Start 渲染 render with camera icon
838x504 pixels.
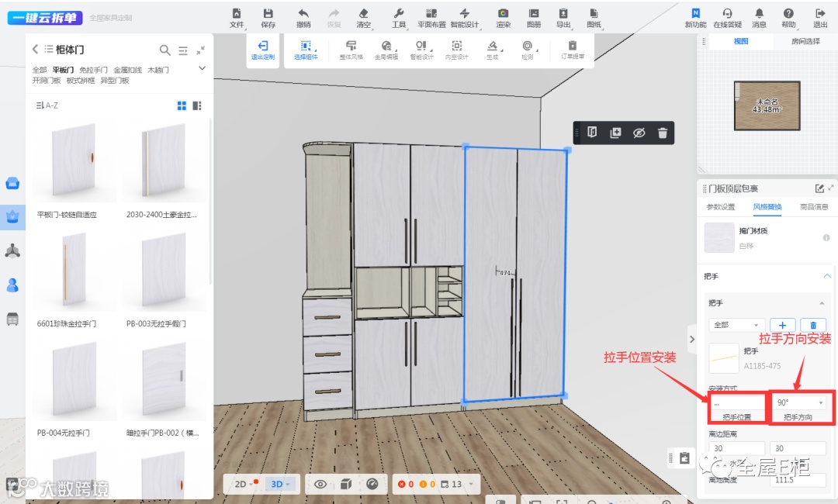(503, 18)
